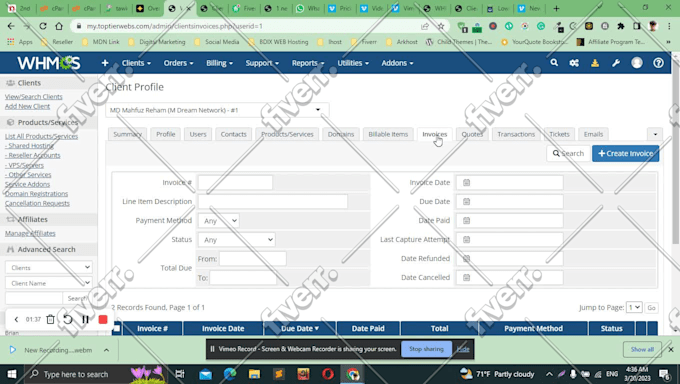This screenshot has width=680, height=384.
Task: Switch to the Products/Services tab
Action: coord(287,134)
